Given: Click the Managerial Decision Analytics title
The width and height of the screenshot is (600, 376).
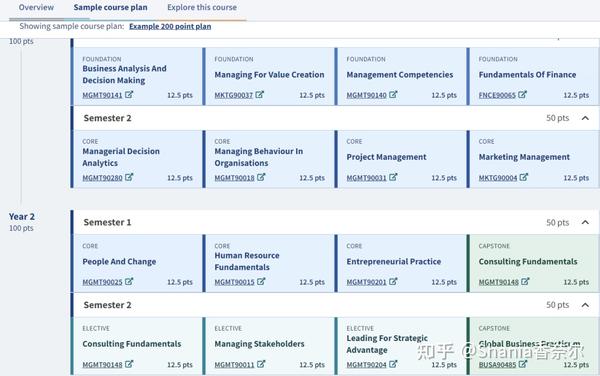Looking at the screenshot, I should (121, 157).
